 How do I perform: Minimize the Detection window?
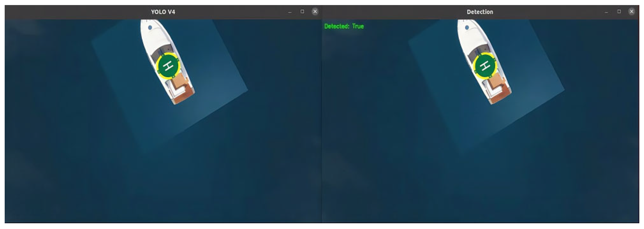coord(606,12)
